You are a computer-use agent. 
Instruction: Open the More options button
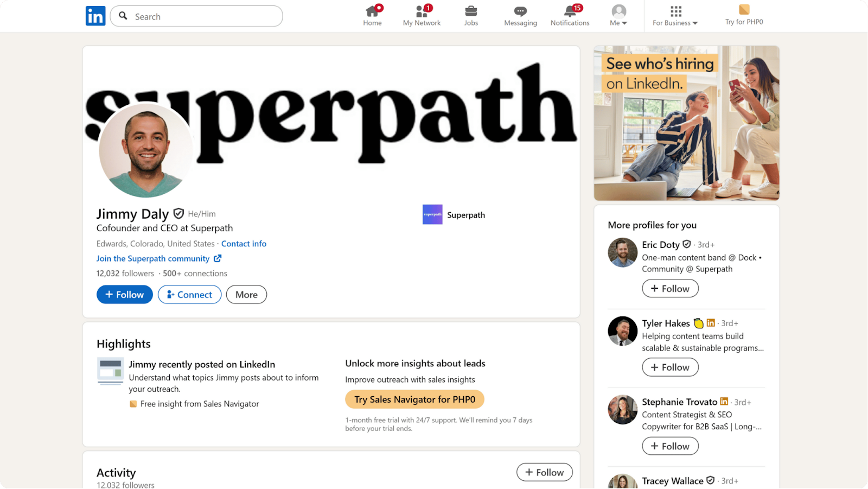point(246,295)
